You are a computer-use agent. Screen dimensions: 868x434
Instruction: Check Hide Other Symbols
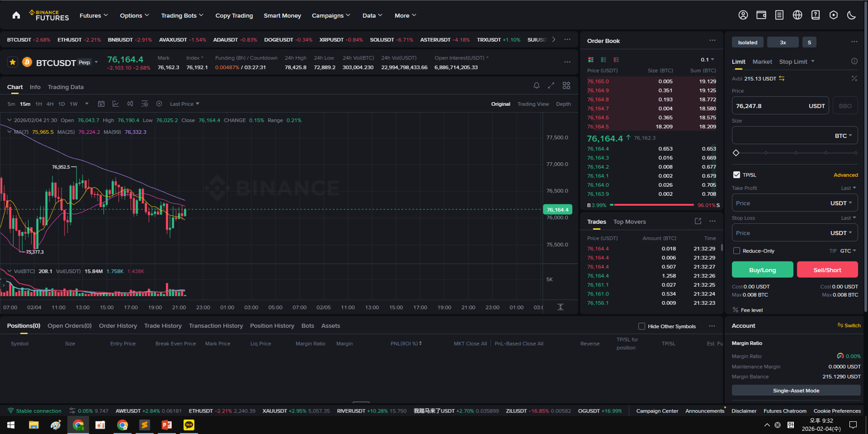click(x=641, y=326)
